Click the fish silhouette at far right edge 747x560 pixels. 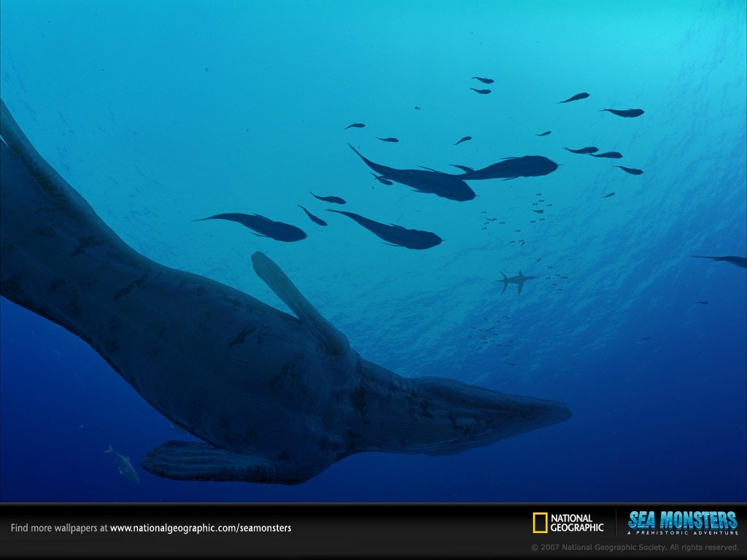tap(726, 260)
